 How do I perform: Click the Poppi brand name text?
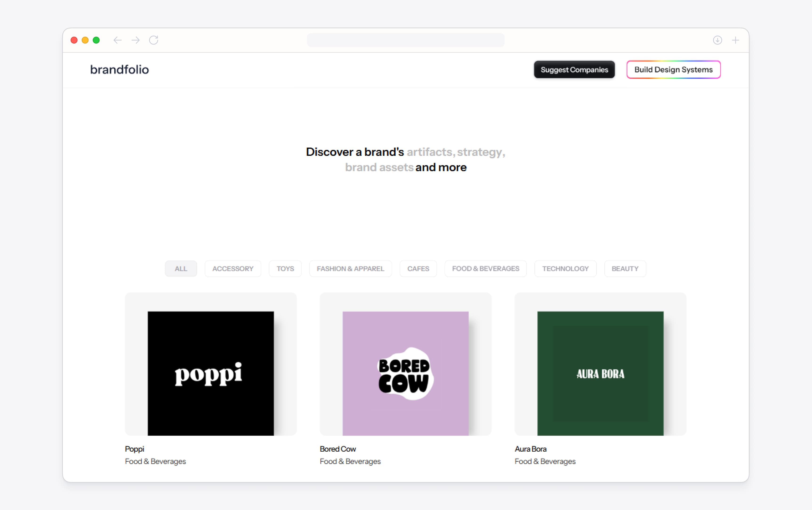point(134,449)
